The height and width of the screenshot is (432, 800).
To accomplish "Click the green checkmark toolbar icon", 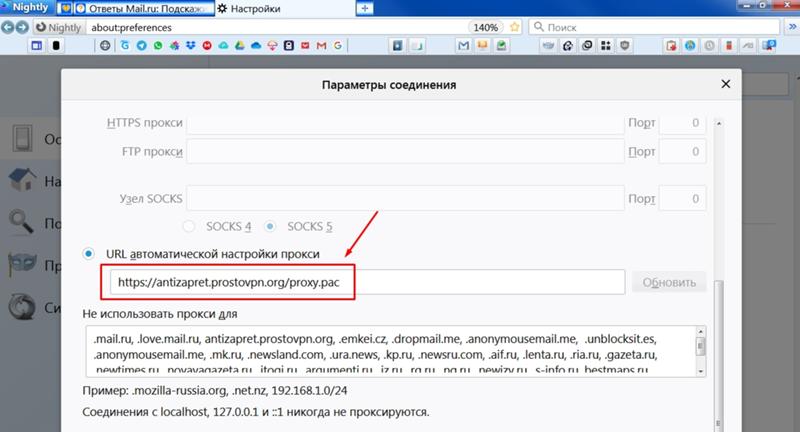I will [x=502, y=45].
